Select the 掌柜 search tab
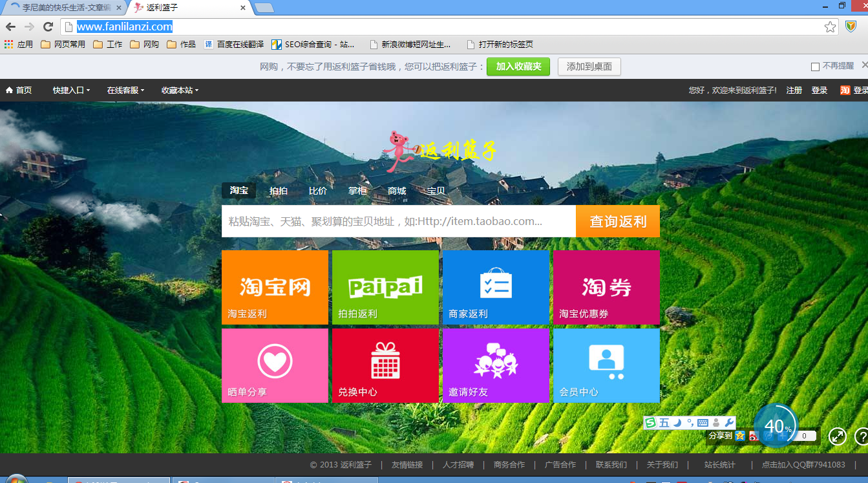Viewport: 868px width, 483px height. (357, 191)
